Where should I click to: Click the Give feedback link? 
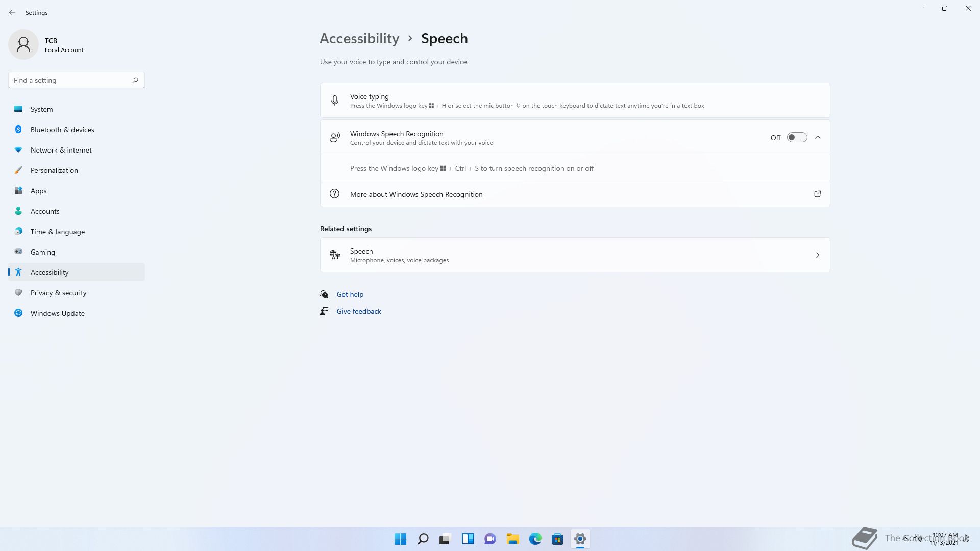coord(359,311)
